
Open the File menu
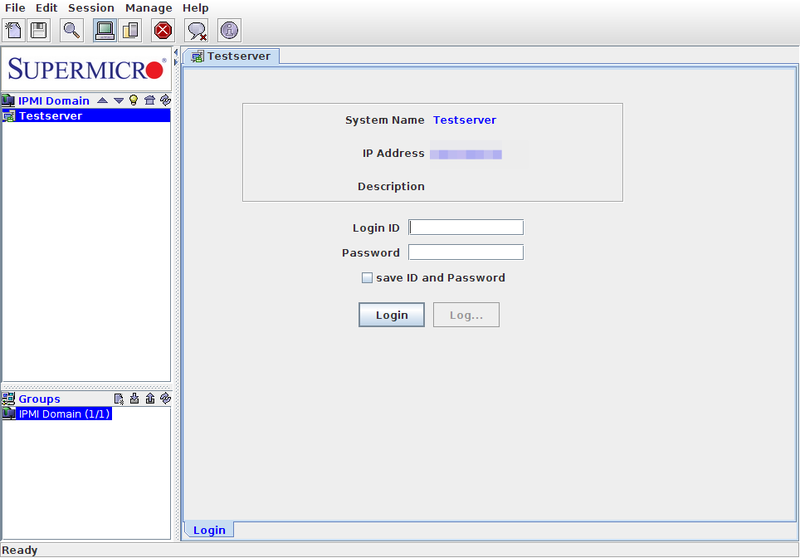tap(15, 8)
